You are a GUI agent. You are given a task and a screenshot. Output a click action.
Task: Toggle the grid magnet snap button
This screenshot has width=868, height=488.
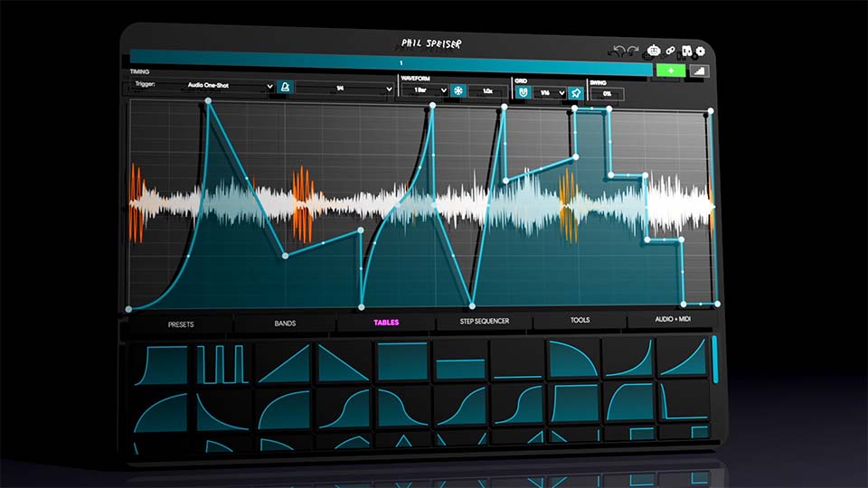coord(524,92)
